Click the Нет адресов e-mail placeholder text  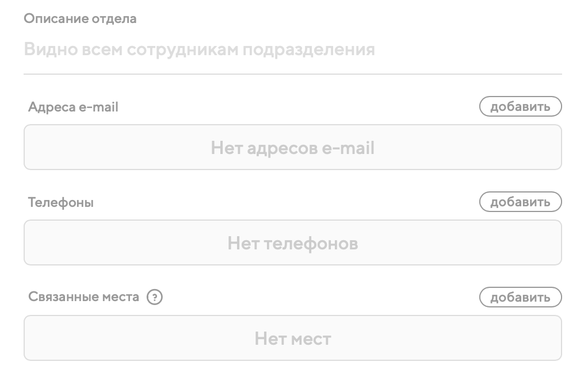[x=292, y=148]
